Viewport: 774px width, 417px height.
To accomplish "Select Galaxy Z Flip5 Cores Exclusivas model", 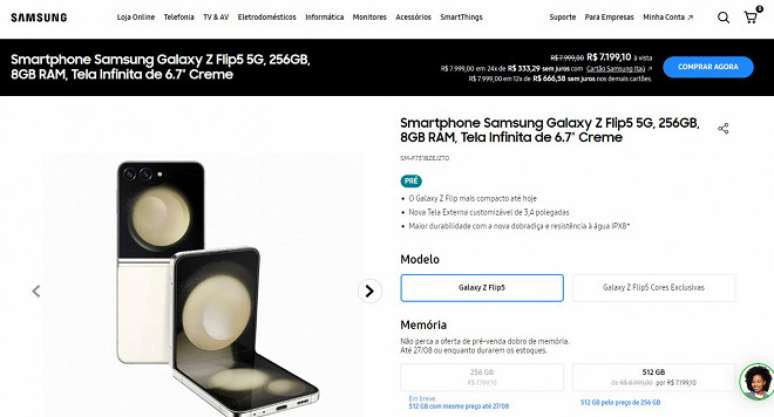I will (x=654, y=288).
